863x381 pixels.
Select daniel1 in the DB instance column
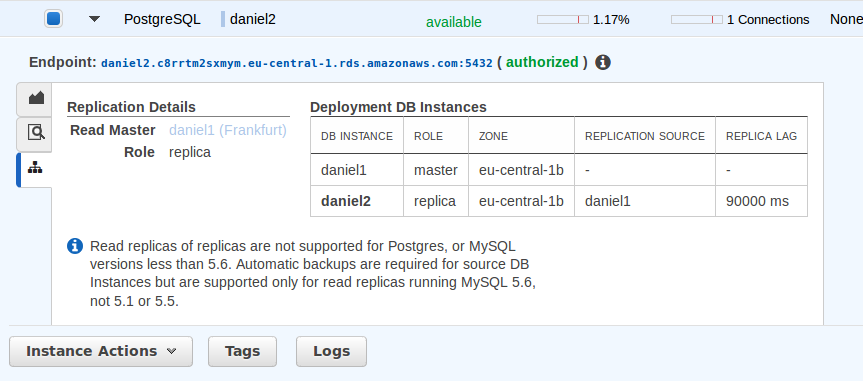pyautogui.click(x=343, y=170)
